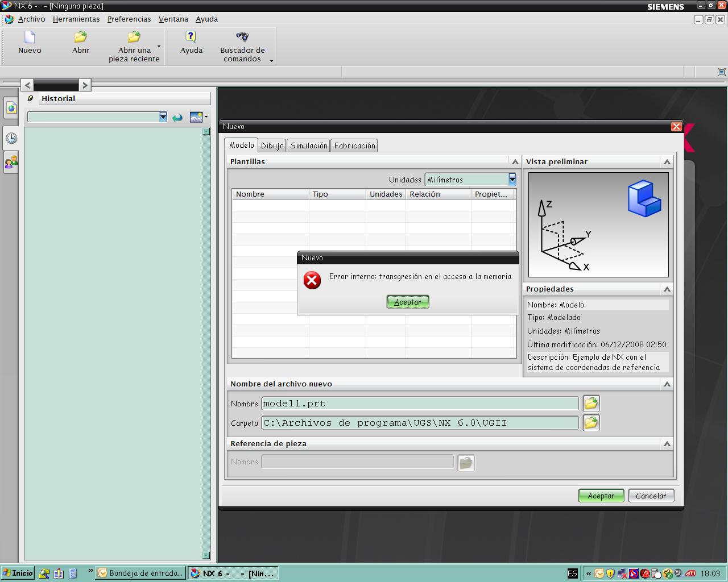The width and height of the screenshot is (728, 582).
Task: Open the Abrir una pieza reciente tool
Action: click(x=134, y=47)
